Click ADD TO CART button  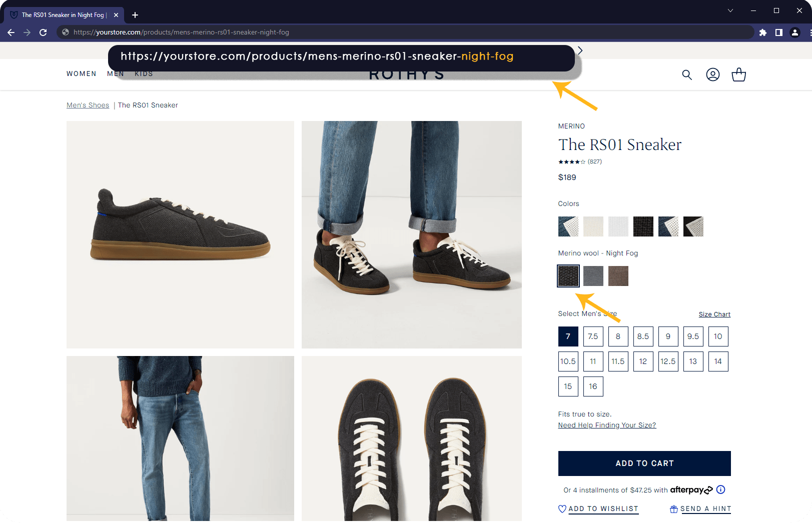644,463
